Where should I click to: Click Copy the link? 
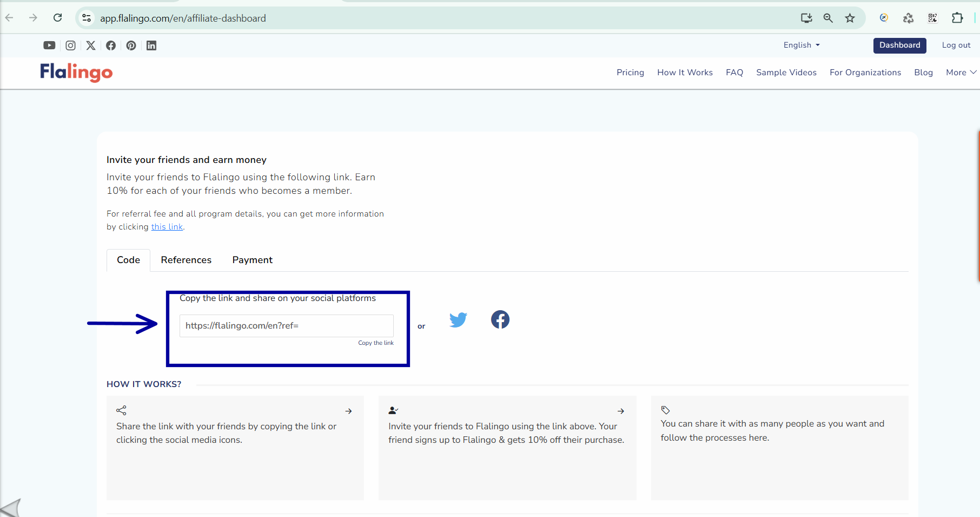tap(375, 343)
